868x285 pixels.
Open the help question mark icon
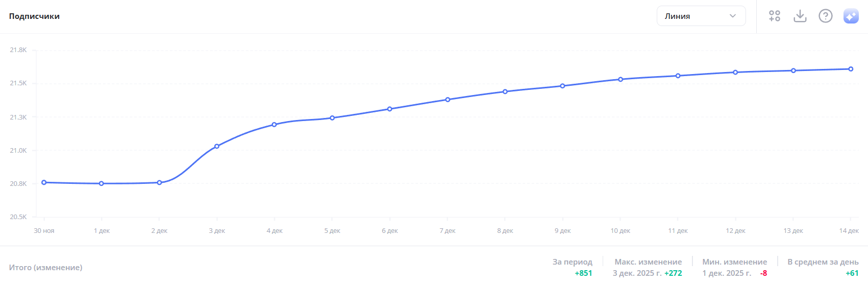tap(825, 16)
